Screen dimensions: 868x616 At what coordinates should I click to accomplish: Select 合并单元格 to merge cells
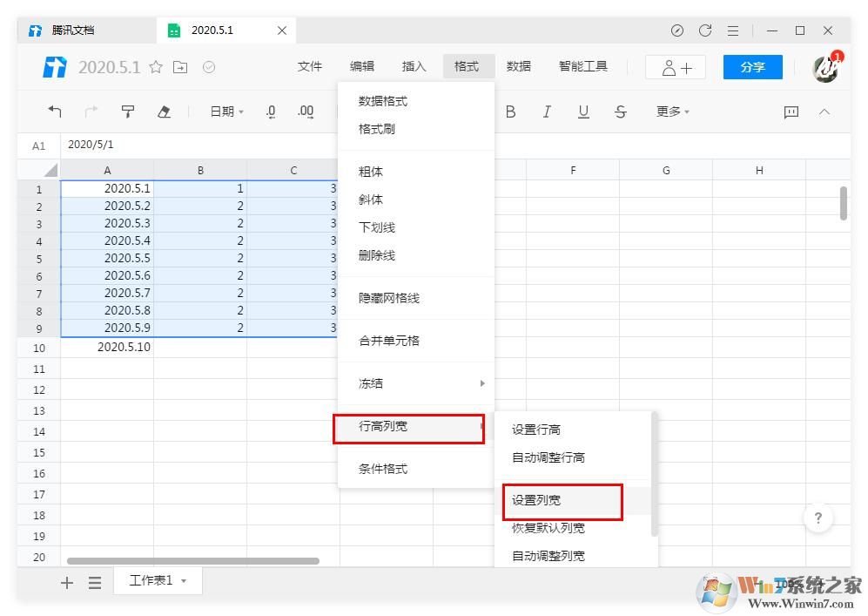391,340
